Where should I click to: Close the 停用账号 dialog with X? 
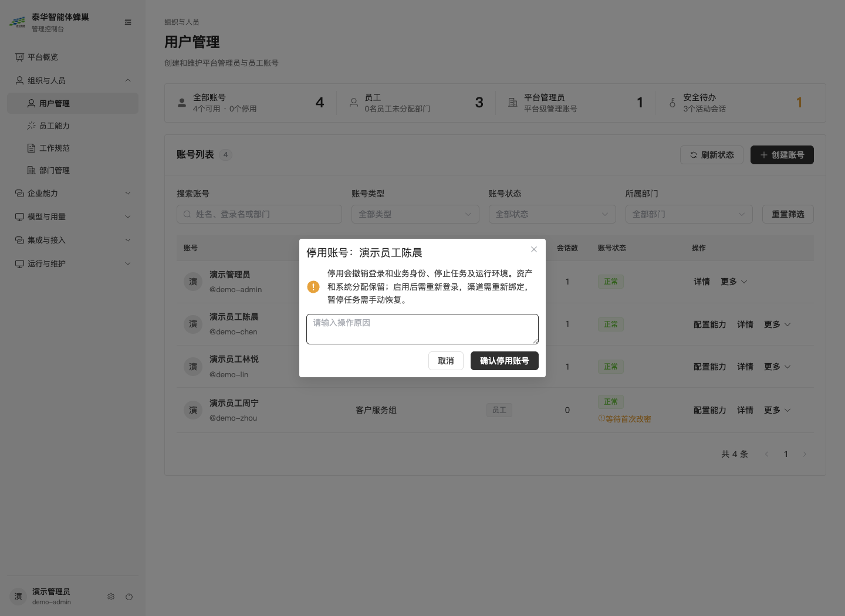point(534,249)
